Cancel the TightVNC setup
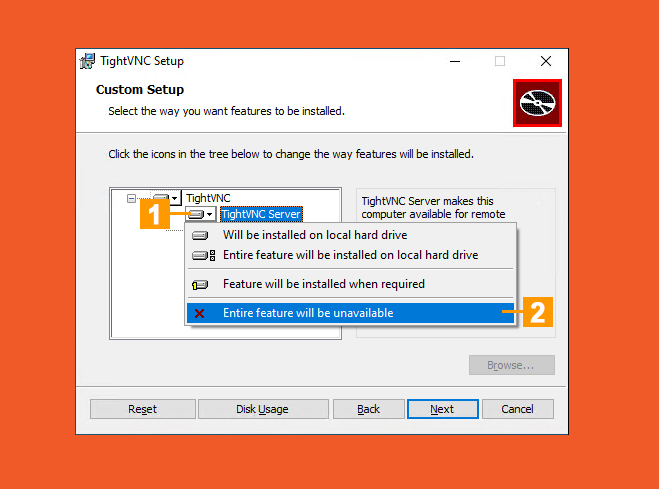Viewport: 659px width, 489px height. (x=517, y=409)
